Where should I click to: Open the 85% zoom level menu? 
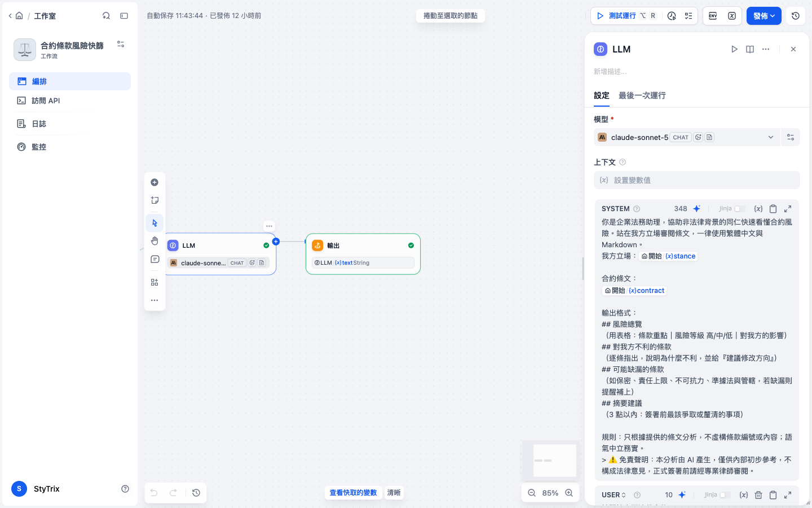(x=550, y=493)
